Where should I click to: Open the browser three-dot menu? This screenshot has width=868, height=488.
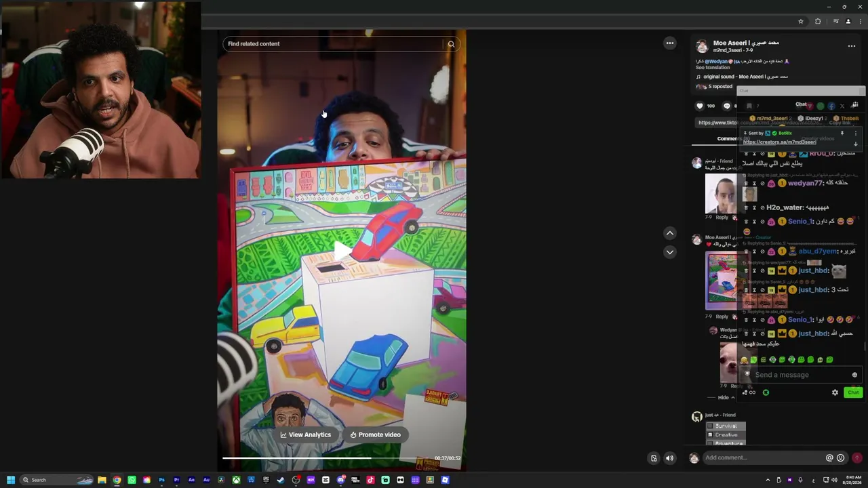(x=861, y=22)
